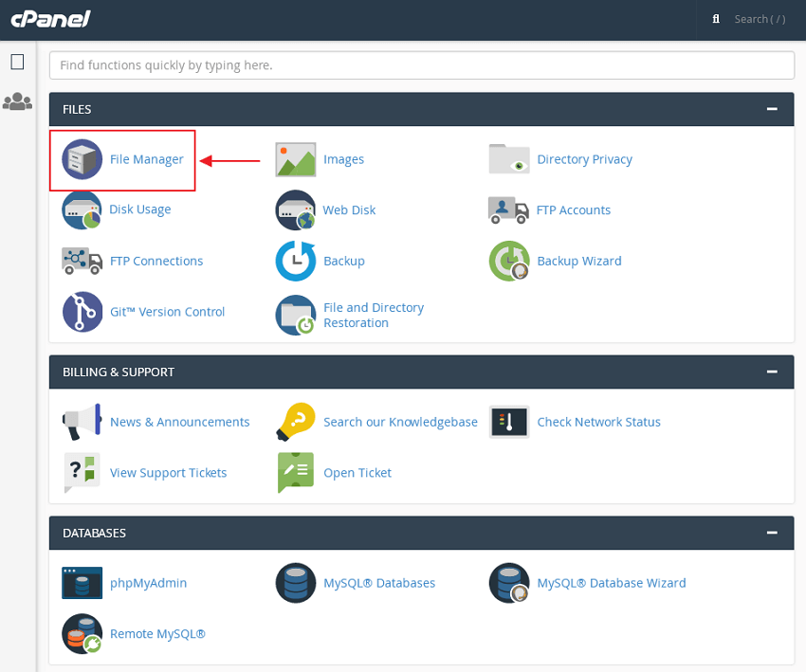Click the Git Version Control icon

point(82,312)
